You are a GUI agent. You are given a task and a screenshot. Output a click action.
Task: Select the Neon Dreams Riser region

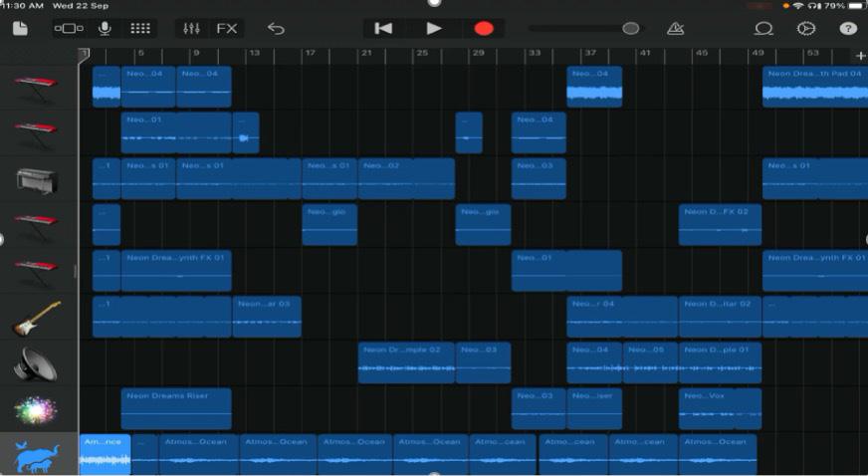(176, 408)
